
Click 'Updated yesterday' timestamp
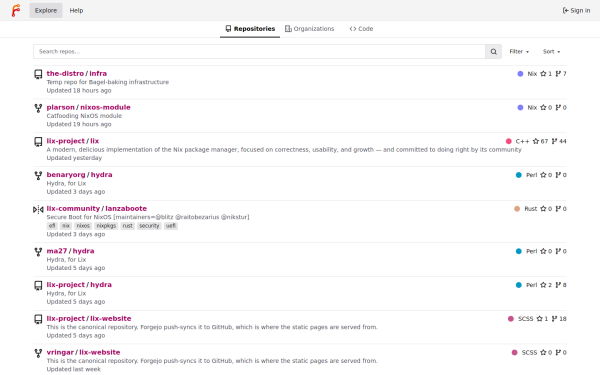74,158
